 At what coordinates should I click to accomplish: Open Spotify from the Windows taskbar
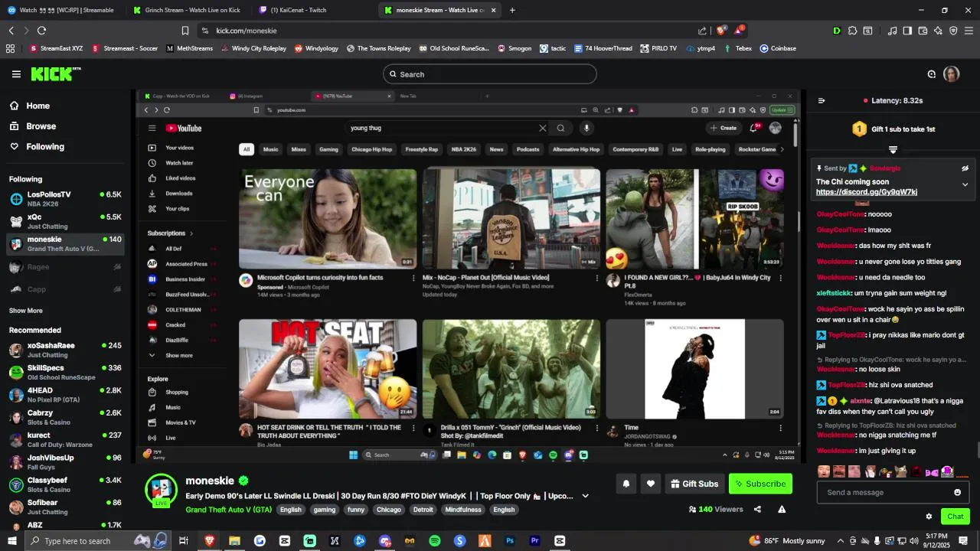tap(435, 541)
